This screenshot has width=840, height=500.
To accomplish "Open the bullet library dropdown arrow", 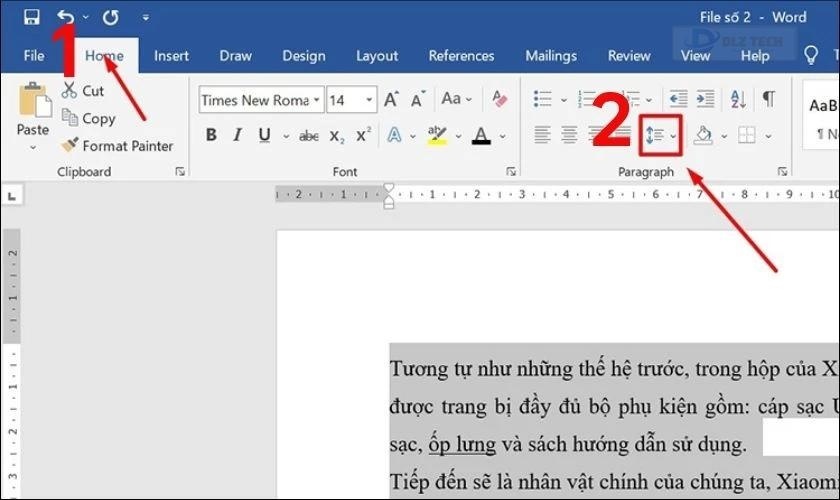I will (x=564, y=100).
